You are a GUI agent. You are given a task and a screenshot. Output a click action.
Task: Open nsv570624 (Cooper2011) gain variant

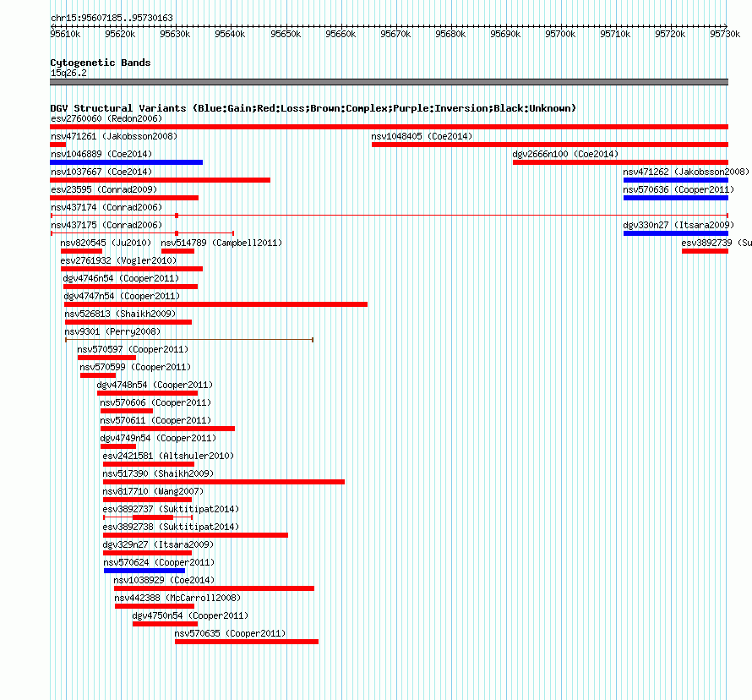tap(159, 562)
